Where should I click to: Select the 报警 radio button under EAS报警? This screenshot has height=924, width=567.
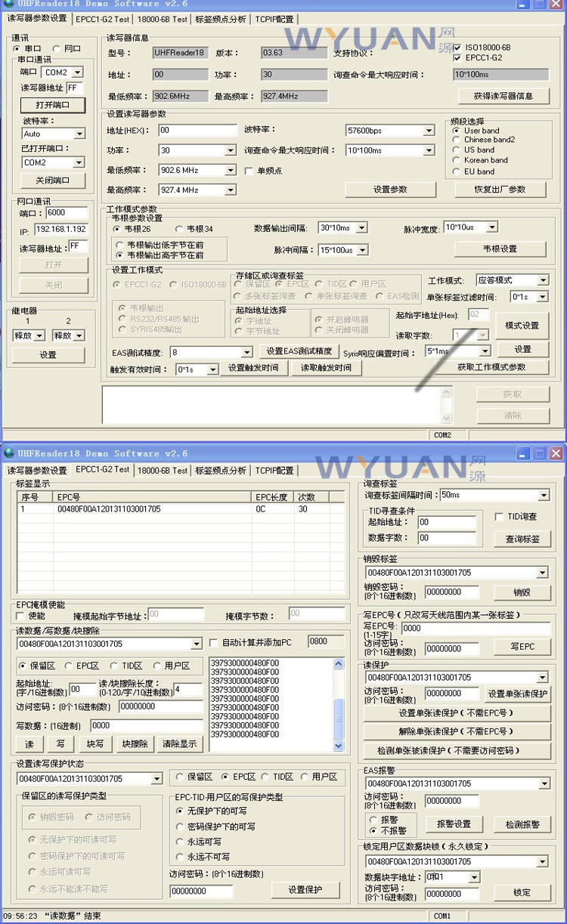[x=373, y=819]
